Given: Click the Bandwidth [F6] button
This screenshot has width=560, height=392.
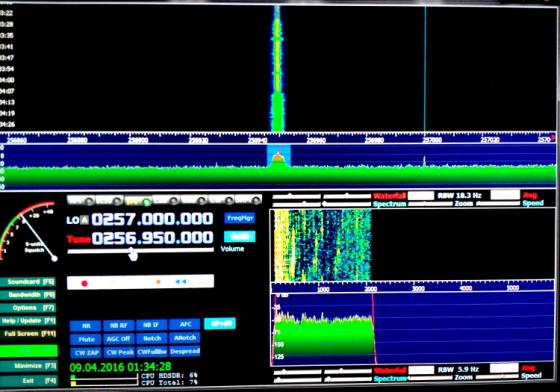Looking at the screenshot, I should point(28,295).
